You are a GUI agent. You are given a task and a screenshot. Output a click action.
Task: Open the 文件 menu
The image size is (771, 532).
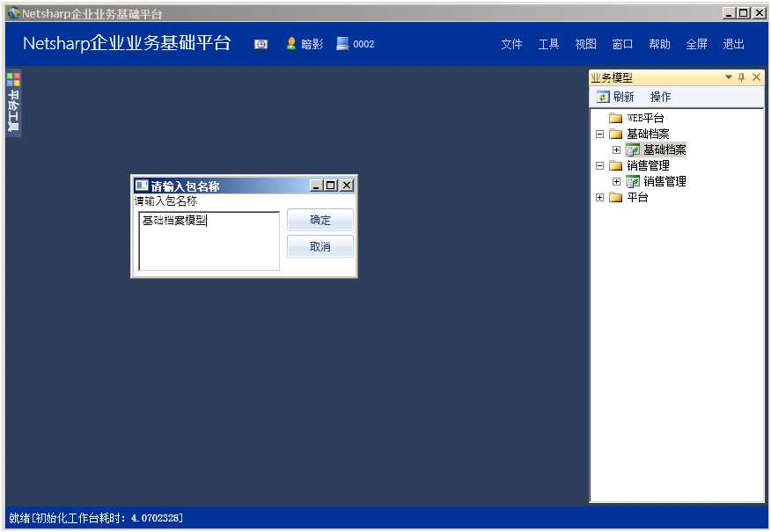[x=511, y=44]
